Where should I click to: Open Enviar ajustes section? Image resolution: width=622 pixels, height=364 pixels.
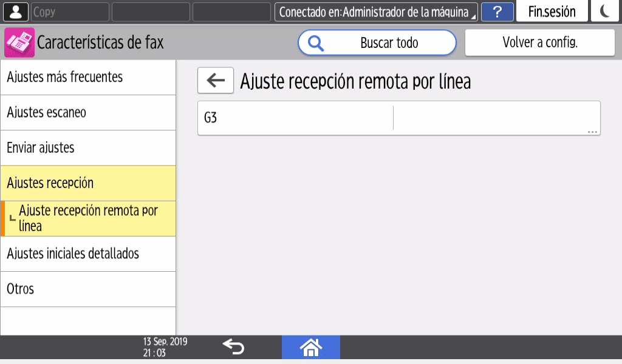click(88, 147)
